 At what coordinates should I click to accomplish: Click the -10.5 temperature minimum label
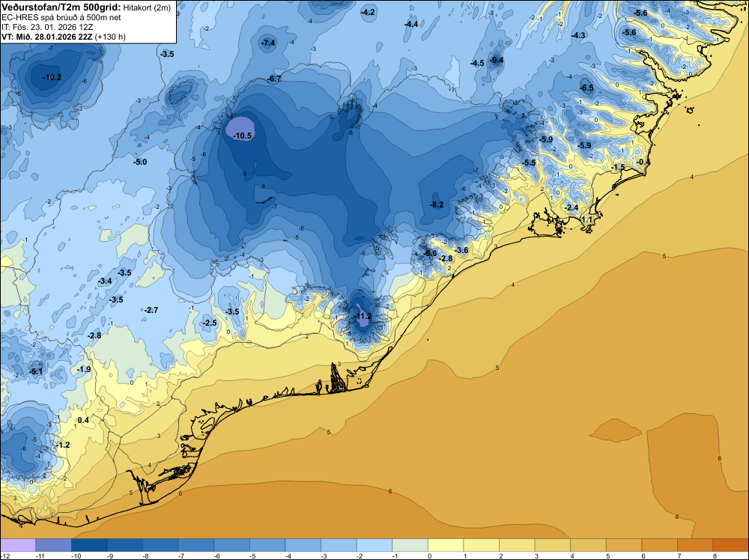(242, 136)
